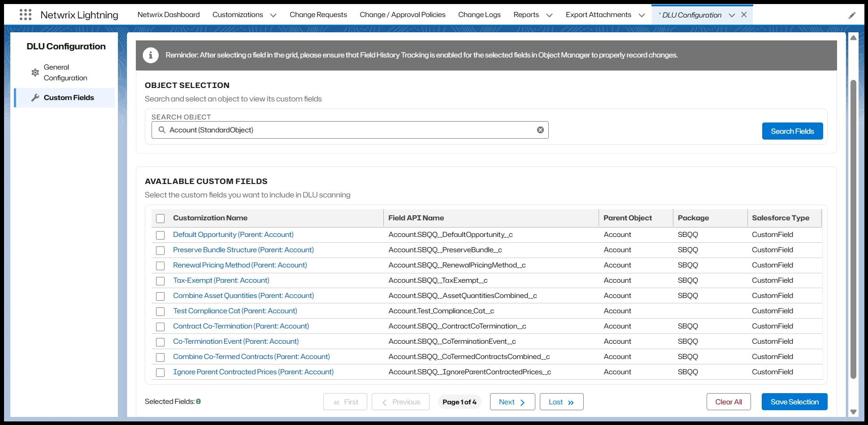Screen dimensions: 868x425
Task: Switch to the Netwrix Dashboard tab
Action: (x=168, y=14)
